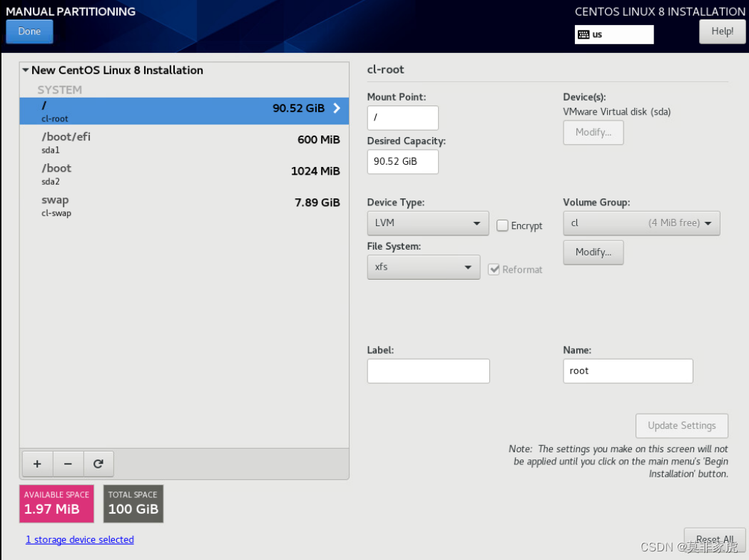Image resolution: width=749 pixels, height=560 pixels.
Task: Click the TOTAL SPACE 100 GiB box
Action: click(133, 504)
